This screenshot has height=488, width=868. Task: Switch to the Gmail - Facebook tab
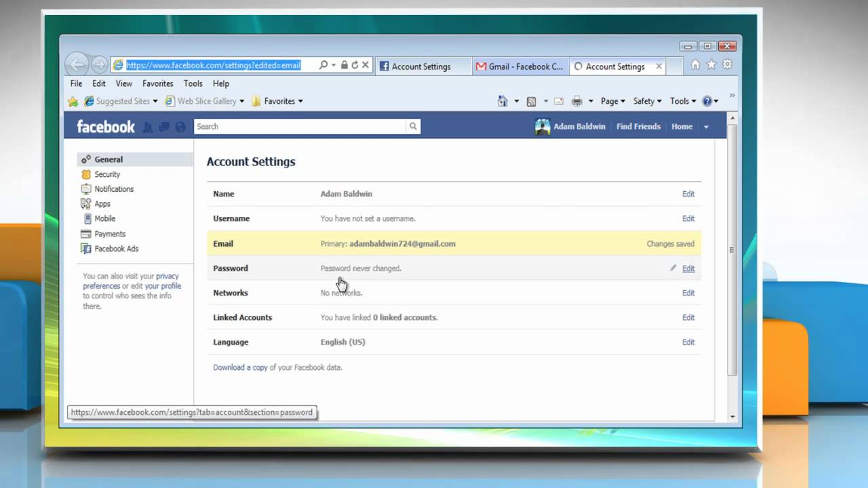tap(520, 66)
